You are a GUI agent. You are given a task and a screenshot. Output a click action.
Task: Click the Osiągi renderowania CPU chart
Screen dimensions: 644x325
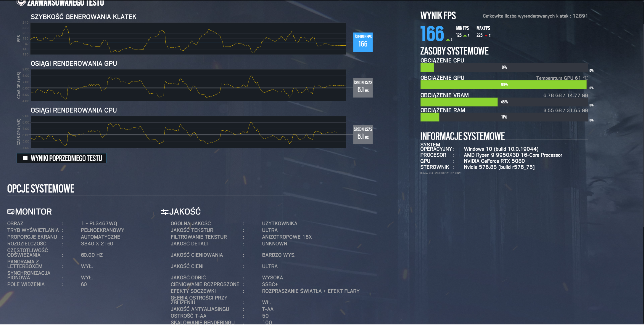pos(188,132)
